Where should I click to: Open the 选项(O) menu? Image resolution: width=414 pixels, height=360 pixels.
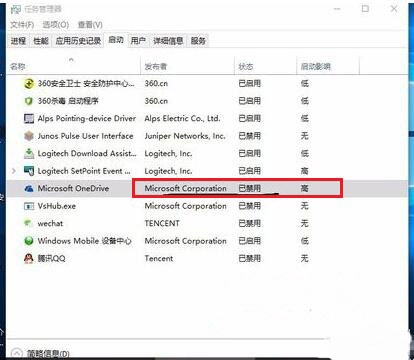coord(56,25)
